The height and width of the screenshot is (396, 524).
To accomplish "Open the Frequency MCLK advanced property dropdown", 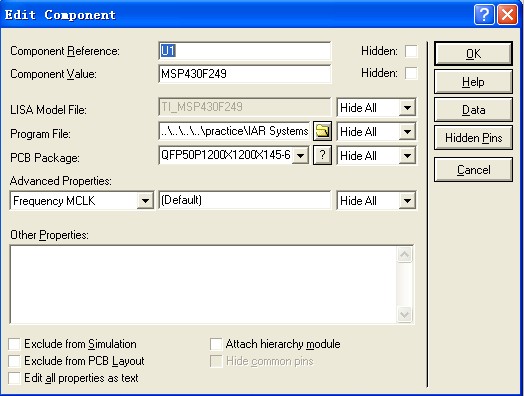I will tap(145, 201).
